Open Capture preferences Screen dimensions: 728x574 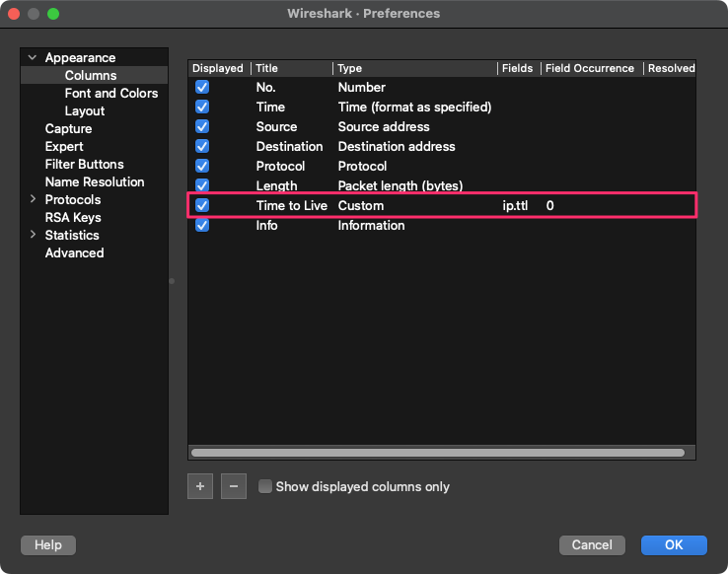click(68, 128)
